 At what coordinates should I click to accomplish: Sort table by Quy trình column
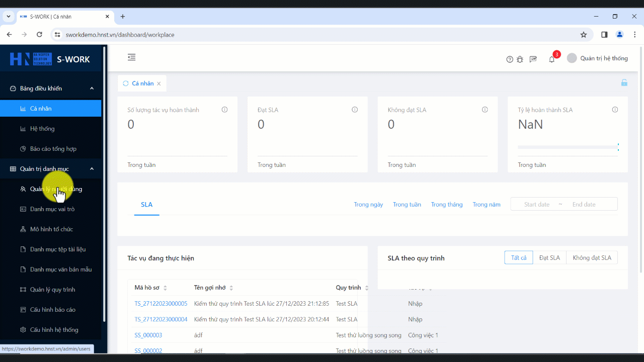(x=352, y=288)
